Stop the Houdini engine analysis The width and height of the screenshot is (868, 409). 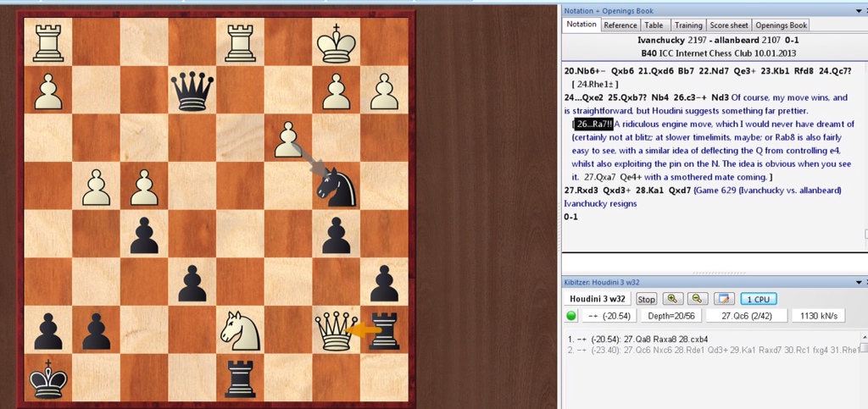pyautogui.click(x=646, y=299)
